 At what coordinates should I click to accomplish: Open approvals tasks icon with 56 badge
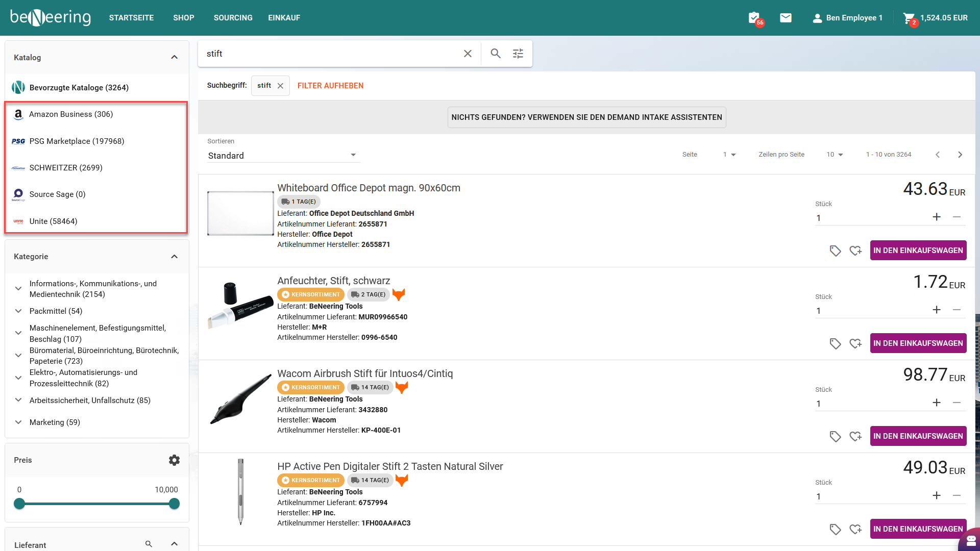[754, 18]
